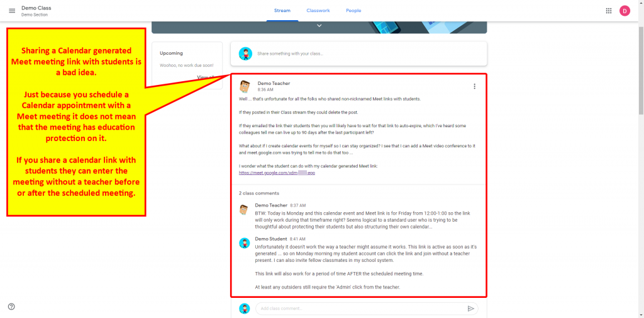Viewport: 644px width, 318px height.
Task: Open the main hamburger menu
Action: 12,11
